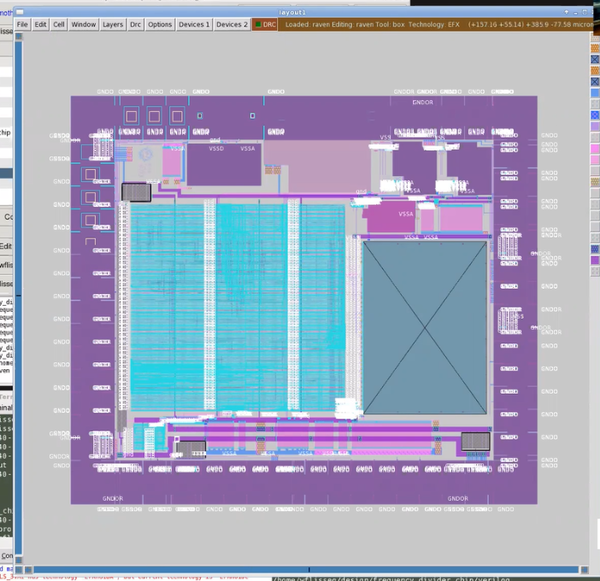
Task: Click the small teal square right of top center
Action: coord(252,116)
